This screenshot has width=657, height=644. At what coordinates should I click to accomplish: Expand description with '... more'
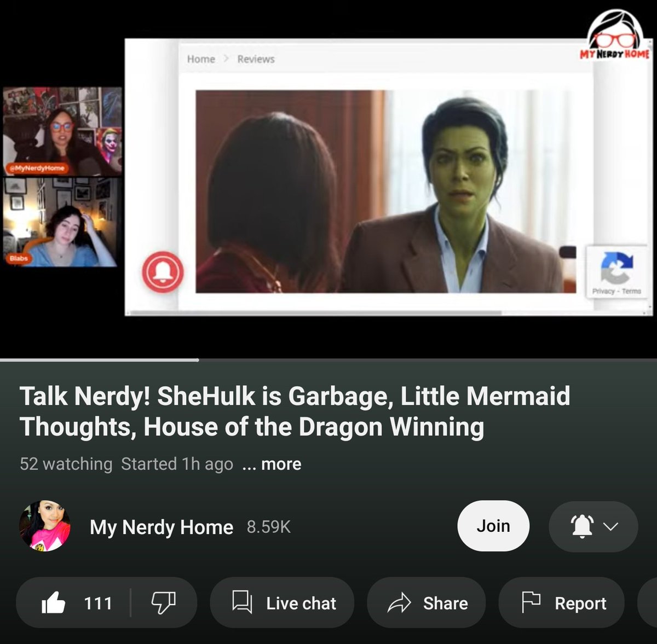272,464
